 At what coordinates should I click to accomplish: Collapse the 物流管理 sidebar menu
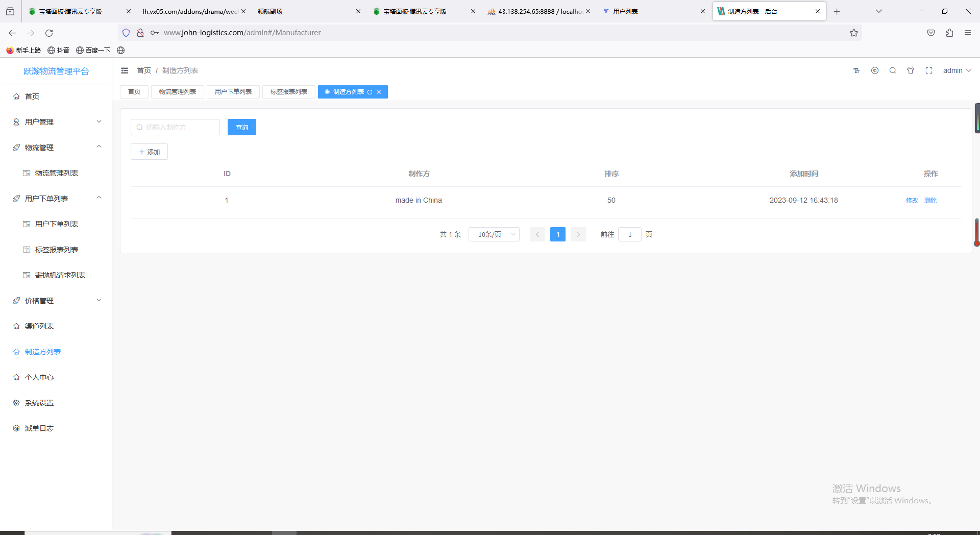click(56, 148)
